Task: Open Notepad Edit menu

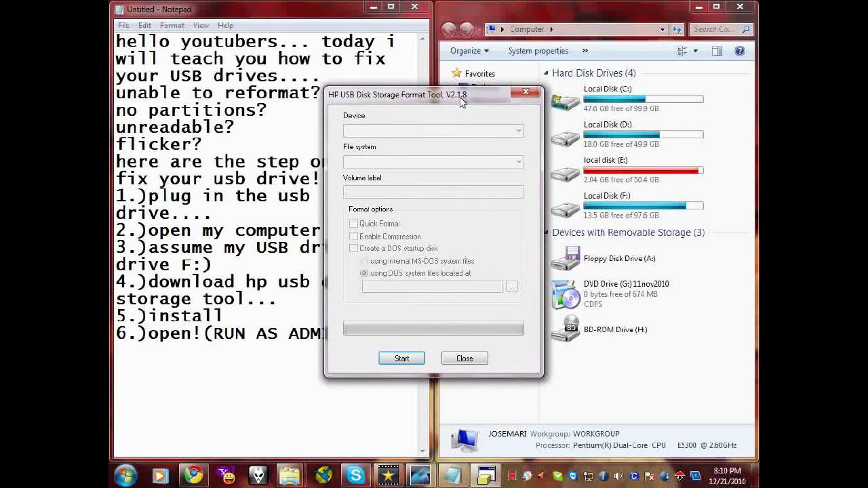Action: pyautogui.click(x=144, y=25)
